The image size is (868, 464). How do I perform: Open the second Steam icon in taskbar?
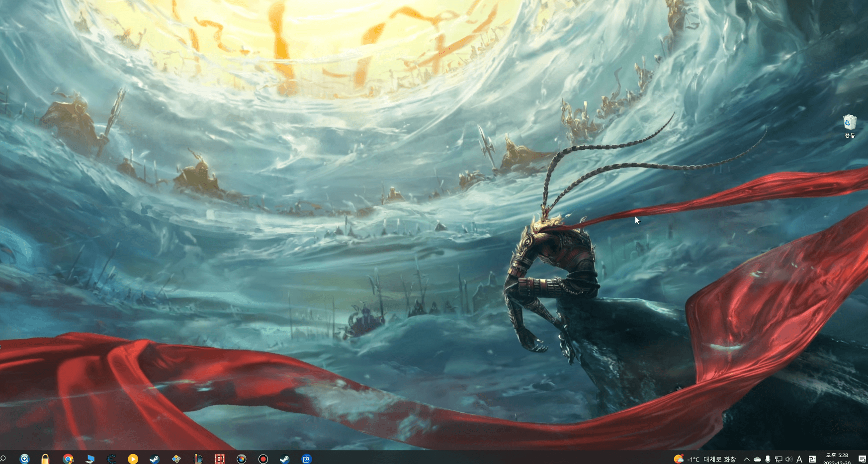[x=285, y=459]
